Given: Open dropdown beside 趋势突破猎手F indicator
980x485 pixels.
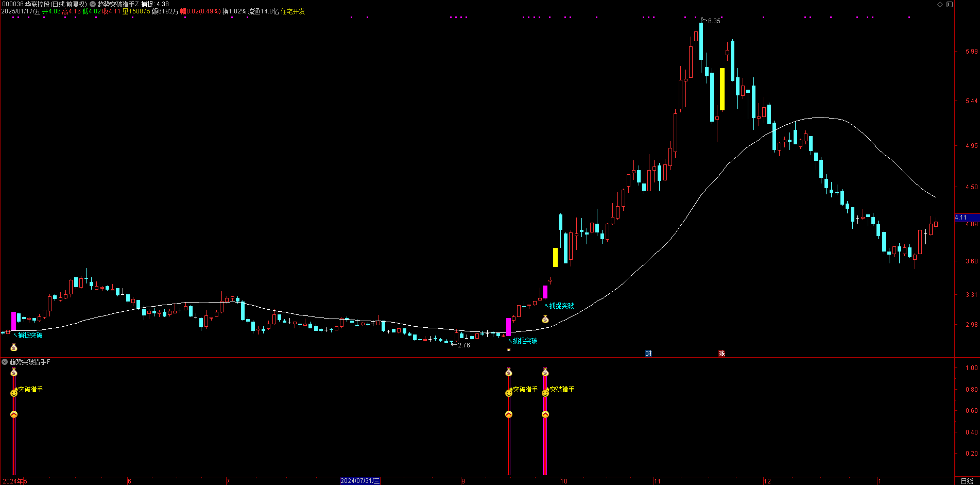Looking at the screenshot, I should (x=5, y=362).
